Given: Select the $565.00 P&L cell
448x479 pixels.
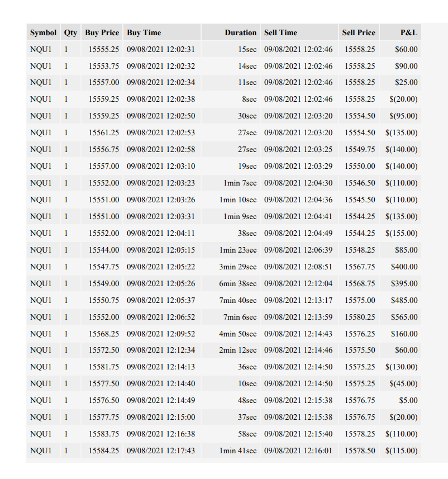Looking at the screenshot, I should pyautogui.click(x=401, y=317).
